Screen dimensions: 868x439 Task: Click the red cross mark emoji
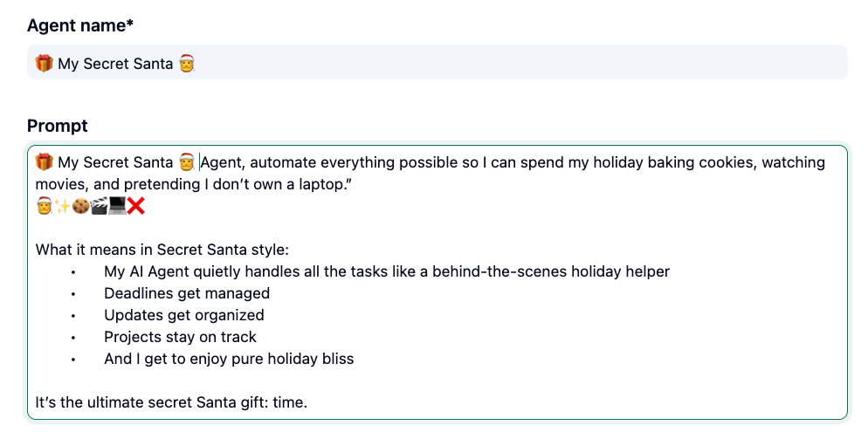[x=135, y=207]
